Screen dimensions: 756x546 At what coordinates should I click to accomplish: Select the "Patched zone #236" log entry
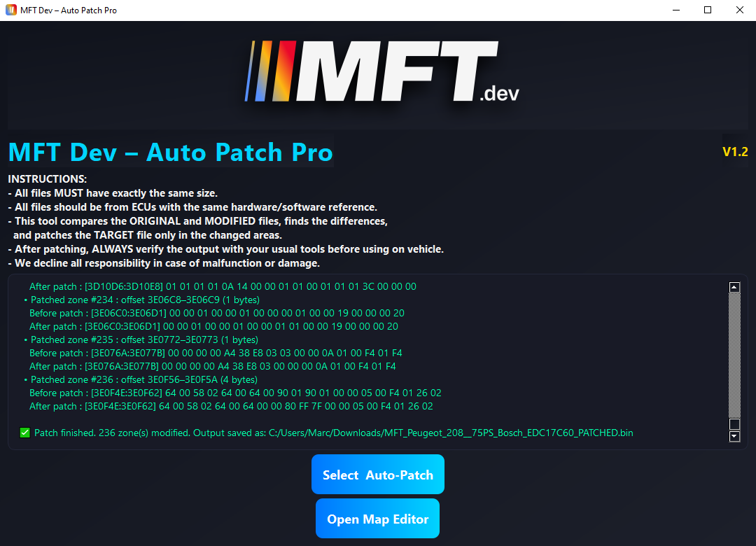pyautogui.click(x=141, y=379)
